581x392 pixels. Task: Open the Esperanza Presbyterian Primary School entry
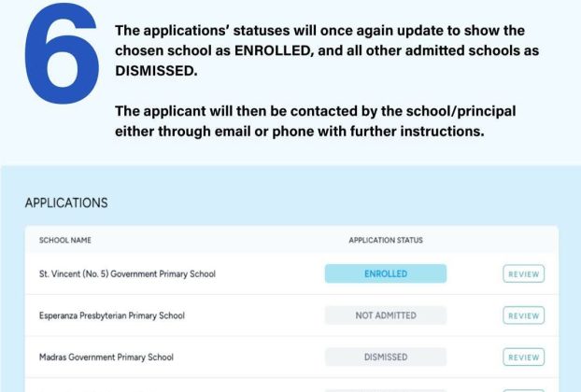[111, 315]
